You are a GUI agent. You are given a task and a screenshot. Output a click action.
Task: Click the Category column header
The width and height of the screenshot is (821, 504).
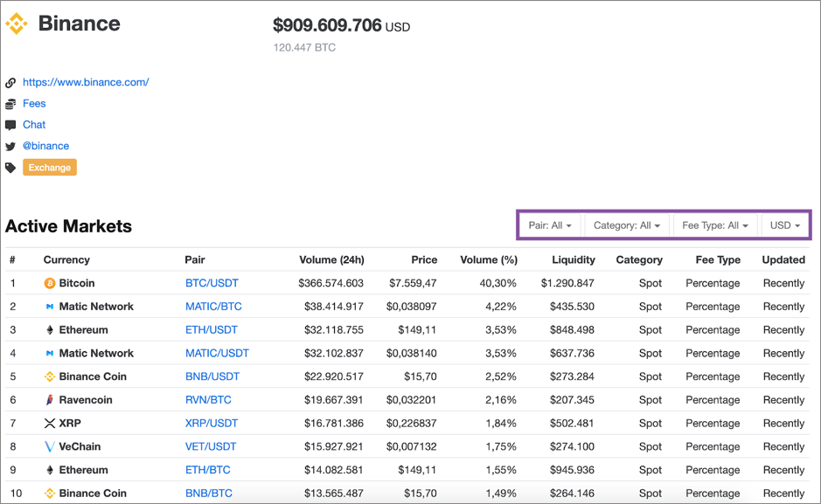point(639,259)
